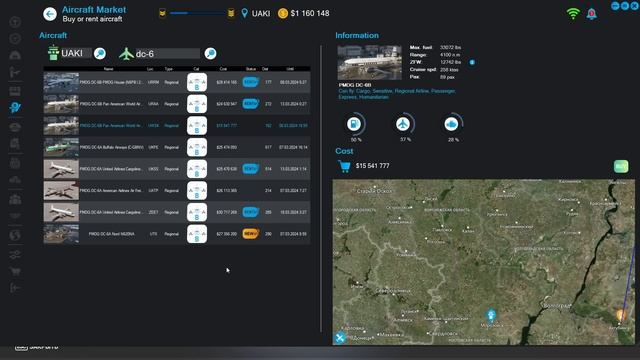640x360 pixels.
Task: Click the orange marker on the map edge
Action: pos(621,315)
